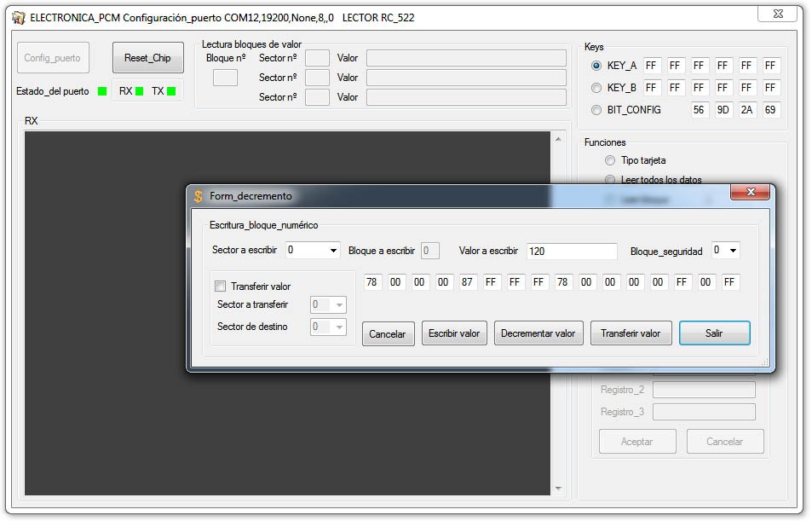Viewport: 812px width, 521px height.
Task: Click the Valor a escribir input field
Action: pyautogui.click(x=571, y=252)
